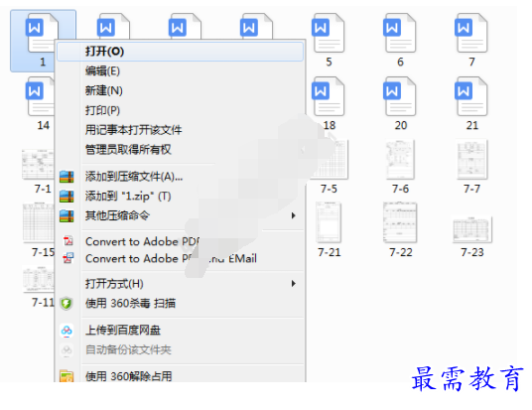Choose 添加到压缩文件(A)... menu entry
This screenshot has height=410, width=532.
[181, 177]
